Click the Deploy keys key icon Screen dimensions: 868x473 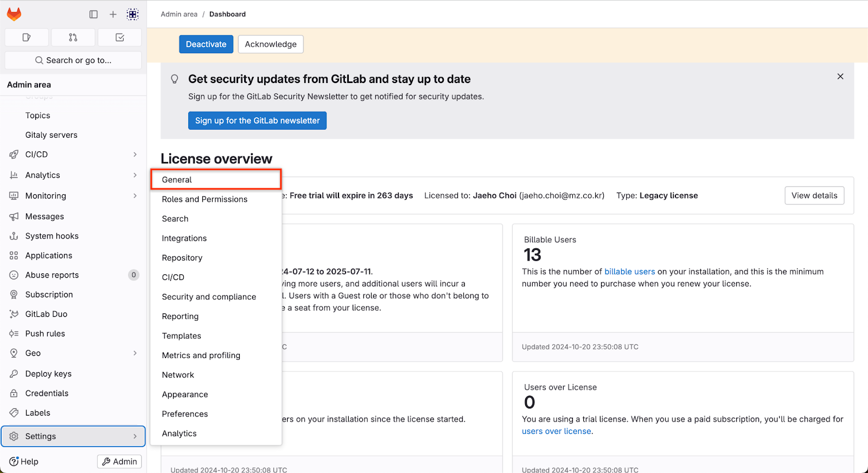[14, 374]
